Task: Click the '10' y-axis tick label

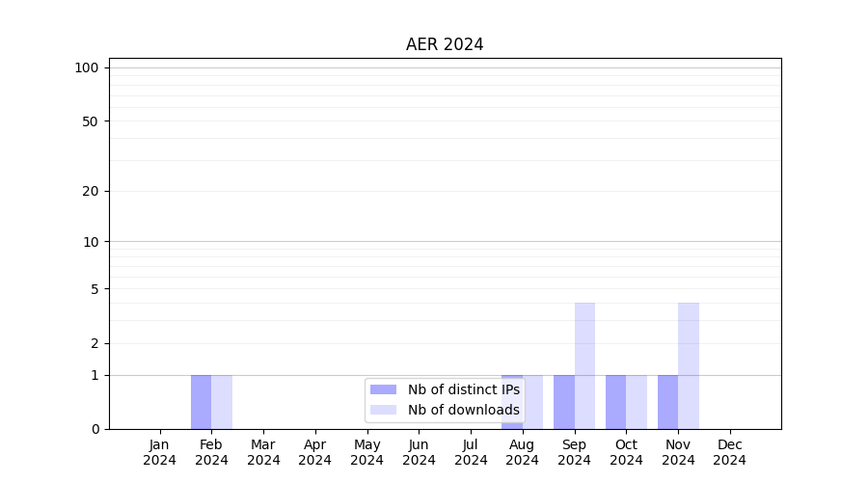Action: [x=91, y=242]
